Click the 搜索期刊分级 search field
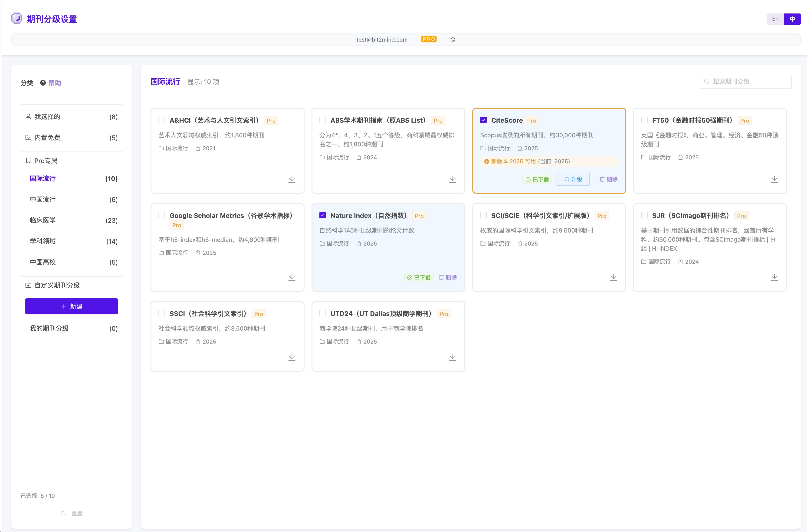 coord(745,82)
